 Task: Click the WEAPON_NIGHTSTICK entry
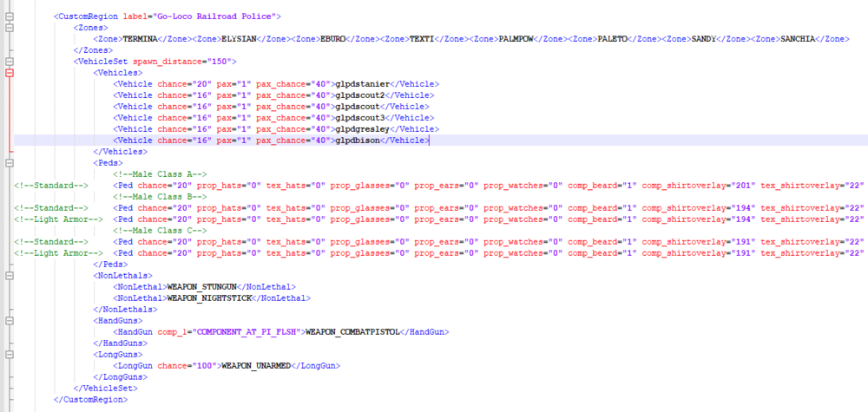209,298
